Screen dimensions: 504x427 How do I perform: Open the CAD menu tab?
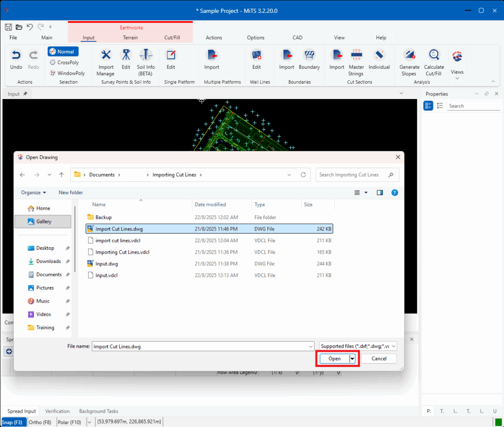tap(297, 37)
